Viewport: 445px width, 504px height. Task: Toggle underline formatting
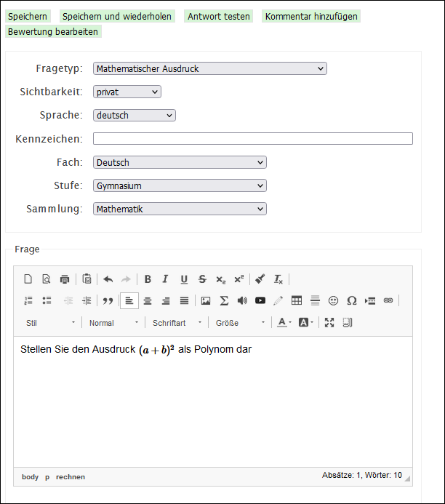(184, 279)
